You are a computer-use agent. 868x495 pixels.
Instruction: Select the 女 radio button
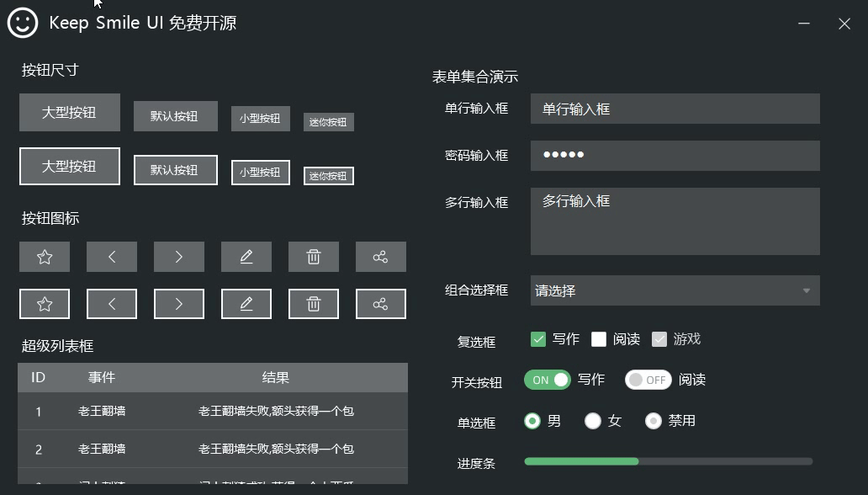(593, 421)
